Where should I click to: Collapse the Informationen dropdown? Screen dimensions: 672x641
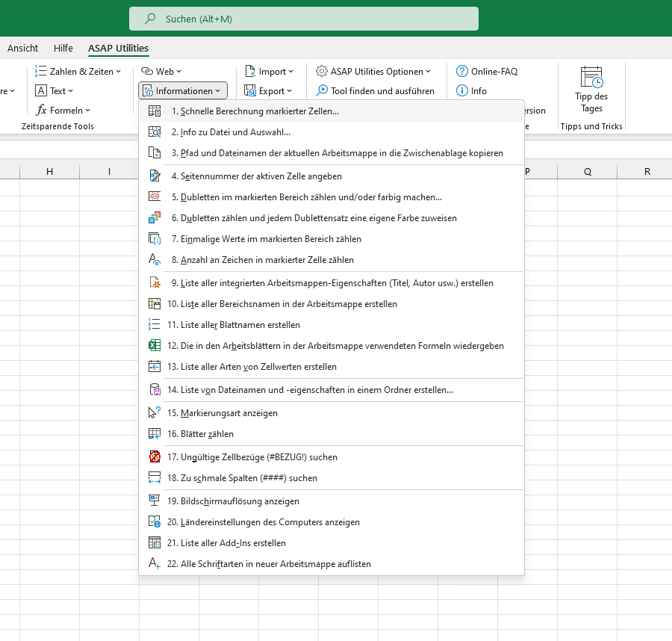click(x=183, y=91)
